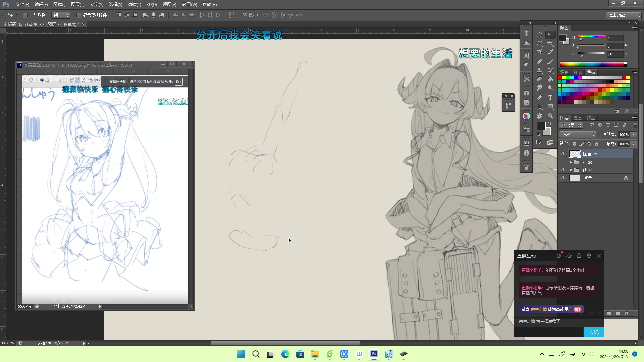Select the Move tool in the toolbox
The width and height of the screenshot is (644, 362).
coord(550,35)
